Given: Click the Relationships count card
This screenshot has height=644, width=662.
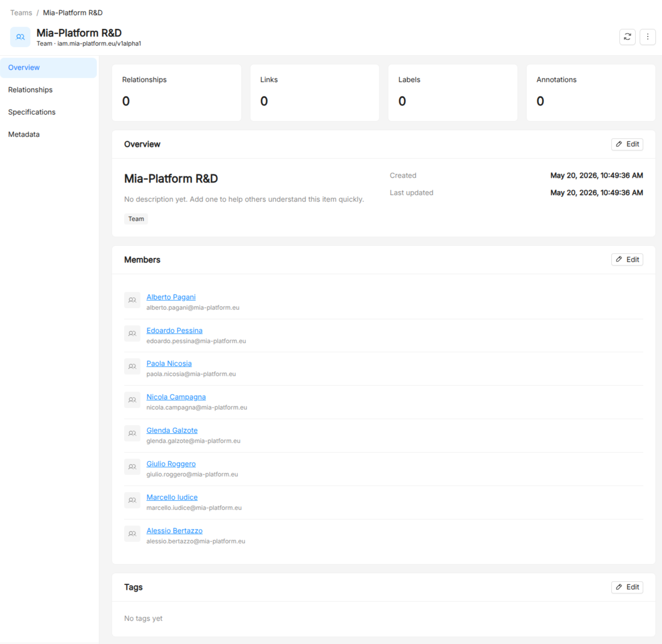Looking at the screenshot, I should tap(177, 93).
